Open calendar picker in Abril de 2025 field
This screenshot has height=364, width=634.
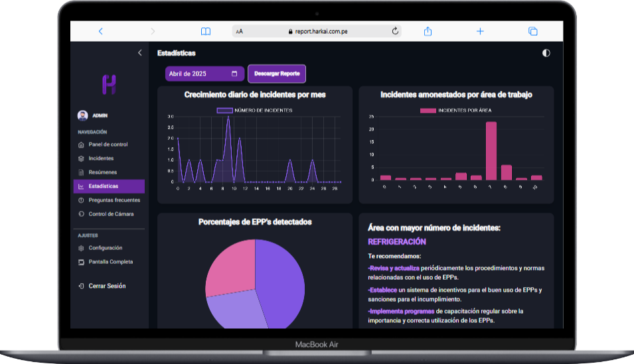[234, 74]
